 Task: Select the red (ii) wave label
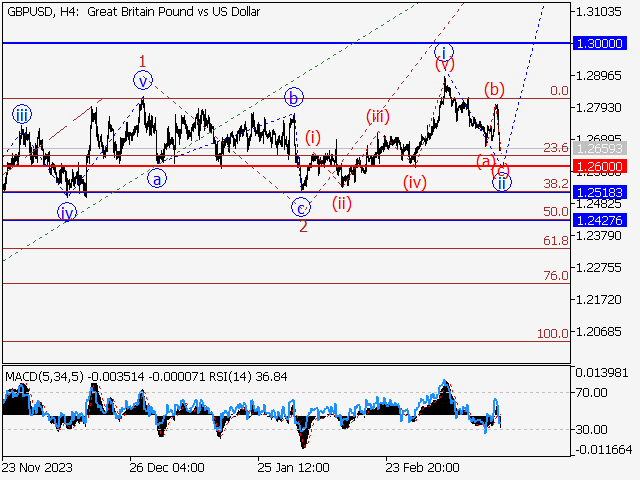coord(342,203)
